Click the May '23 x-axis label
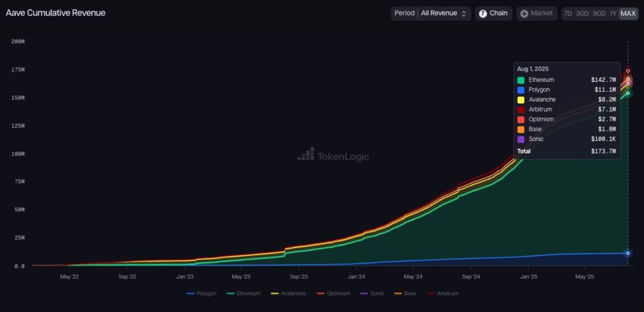 (241, 277)
